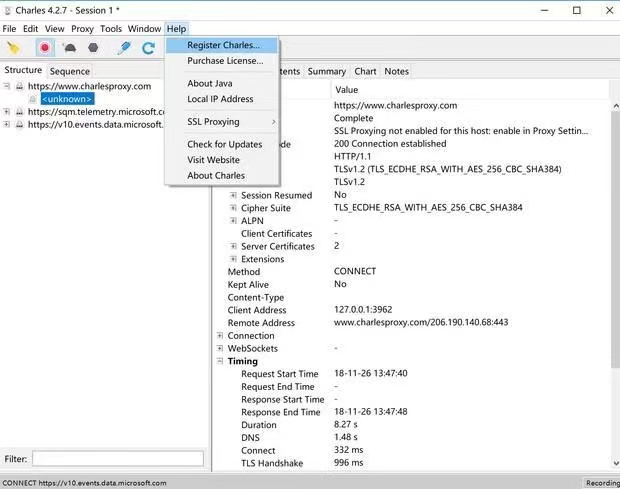Select the Duration row
The width and height of the screenshot is (620, 489).
click(x=412, y=425)
